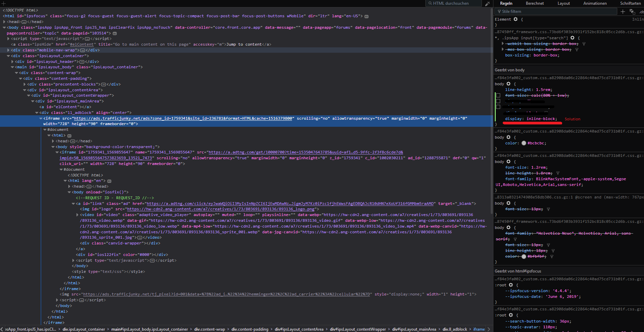644x332 pixels.
Task: Click the a.adtng.com/click href link
Action: (290, 204)
